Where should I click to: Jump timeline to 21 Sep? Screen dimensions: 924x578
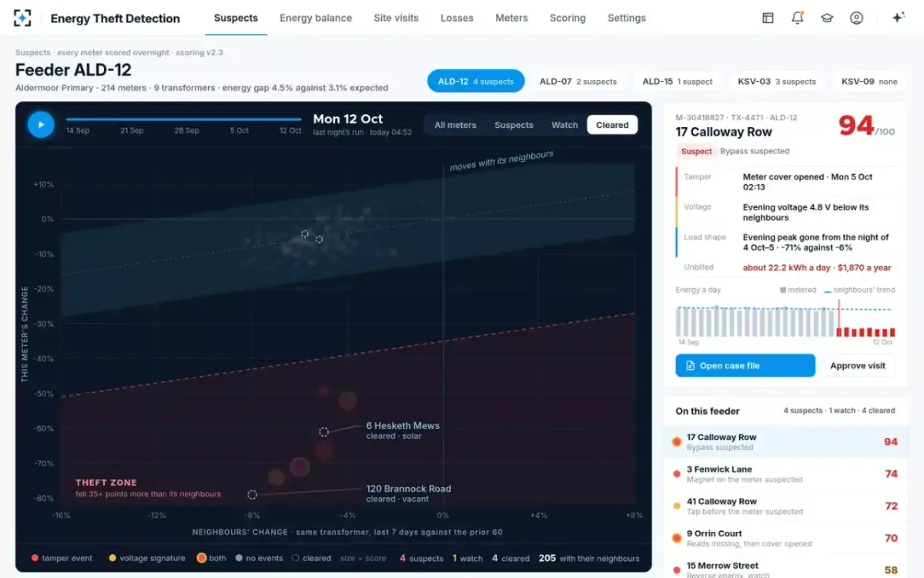click(132, 131)
